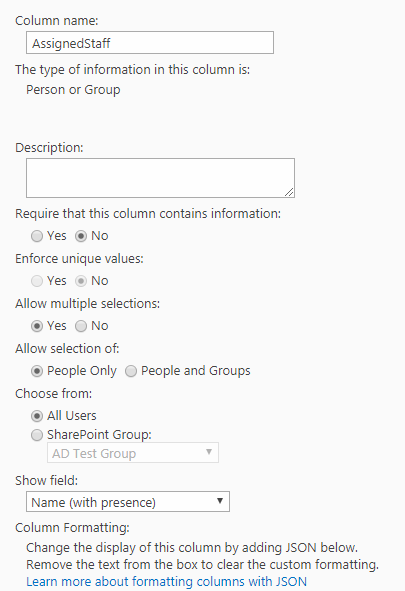Choose the People and Groups option
This screenshot has width=405, height=591.
point(131,371)
